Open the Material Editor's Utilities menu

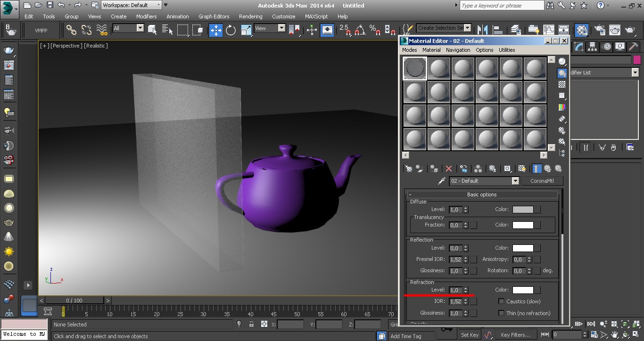point(507,50)
